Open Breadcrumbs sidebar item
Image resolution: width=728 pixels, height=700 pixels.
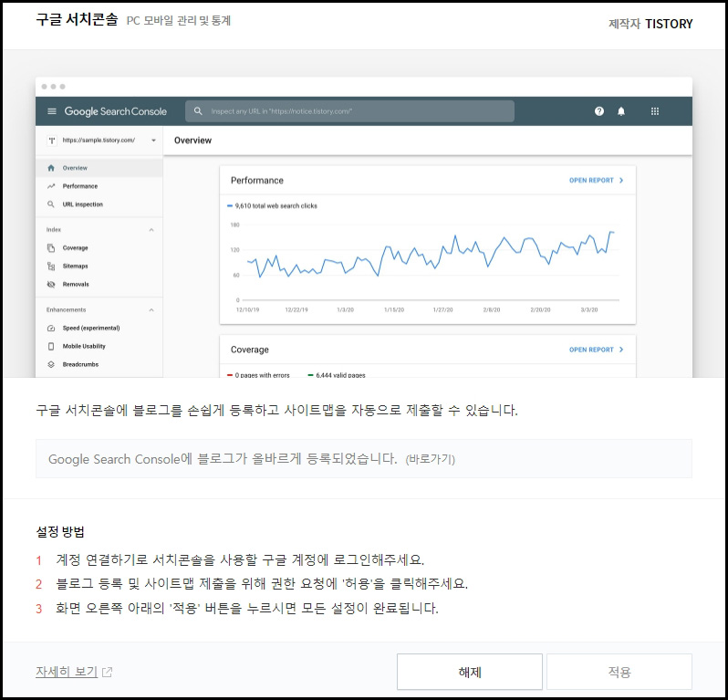coord(99,364)
